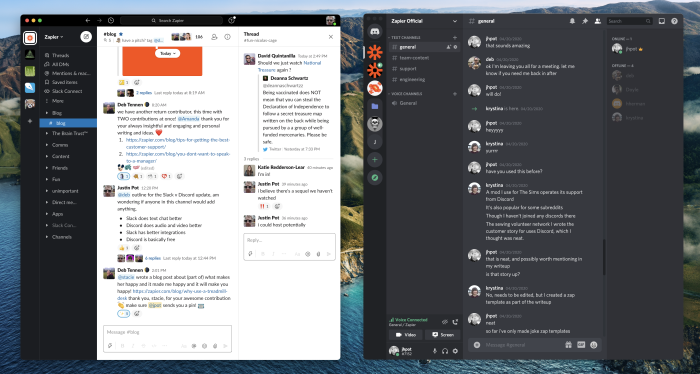Open the Today date dropdown

(x=168, y=53)
